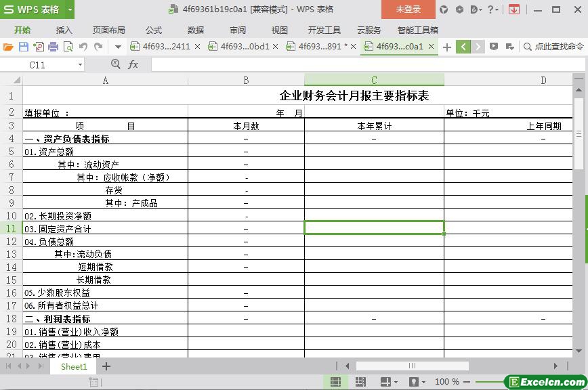Select all cells with corner triangle
The height and width of the screenshot is (390, 588).
16,80
